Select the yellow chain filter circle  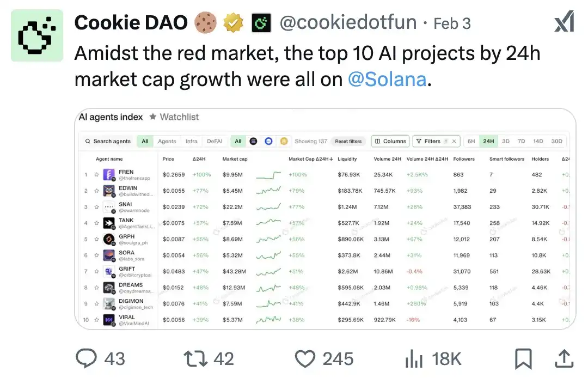point(284,141)
